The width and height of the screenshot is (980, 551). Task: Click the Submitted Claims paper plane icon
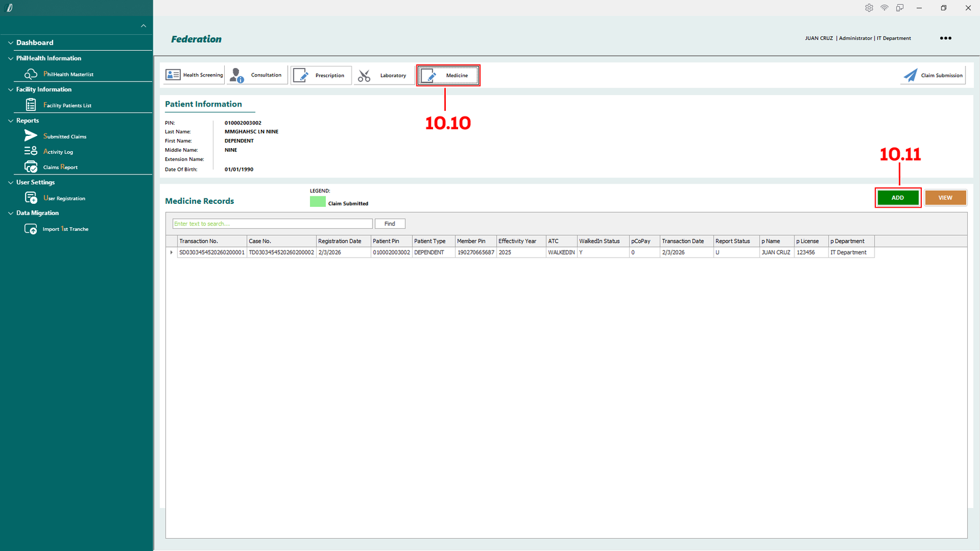(31, 136)
